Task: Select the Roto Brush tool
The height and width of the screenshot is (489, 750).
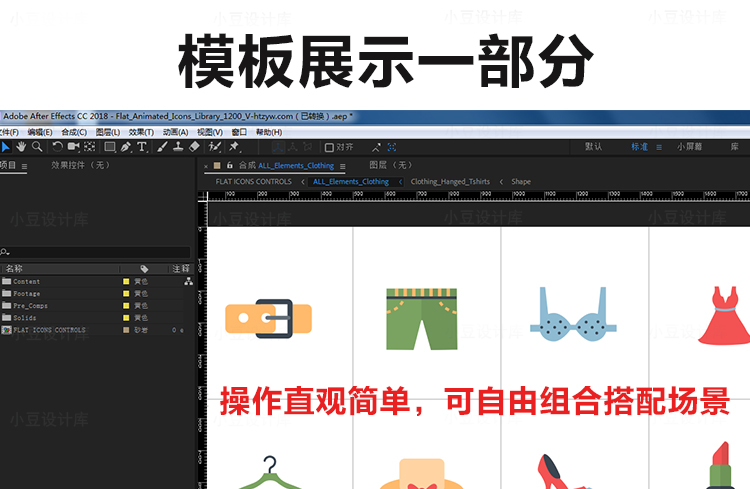Action: [215, 147]
